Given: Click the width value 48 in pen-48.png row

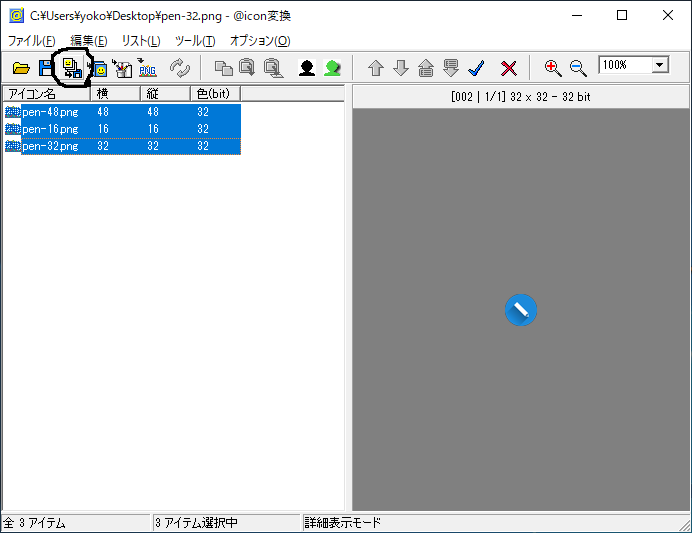Looking at the screenshot, I should click(x=103, y=112).
